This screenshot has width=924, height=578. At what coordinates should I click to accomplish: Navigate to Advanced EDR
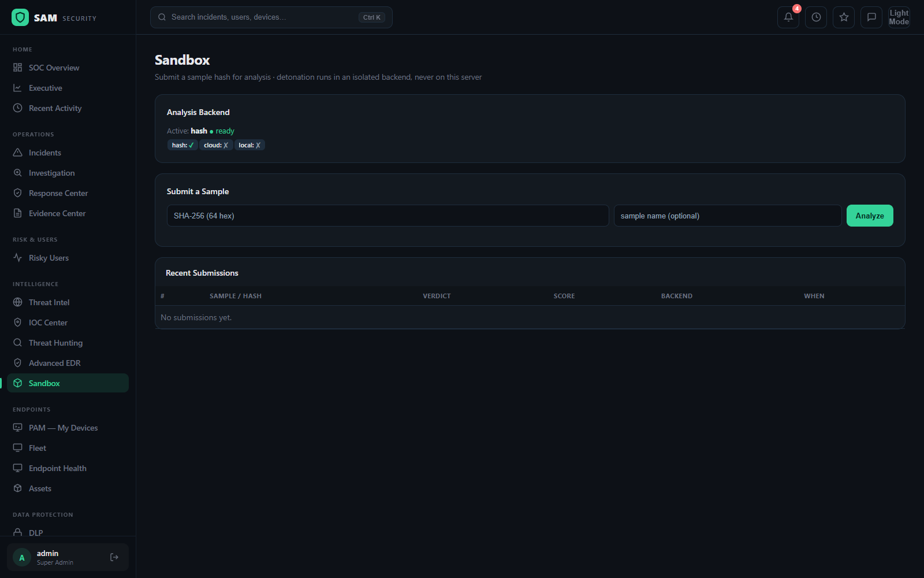pos(68,363)
